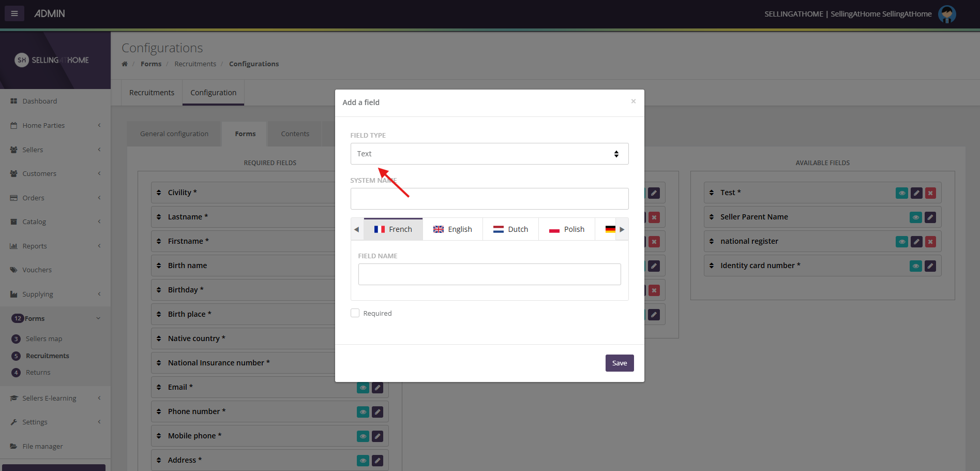Click the edit pencil for Test field
This screenshot has height=471, width=980.
(916, 193)
